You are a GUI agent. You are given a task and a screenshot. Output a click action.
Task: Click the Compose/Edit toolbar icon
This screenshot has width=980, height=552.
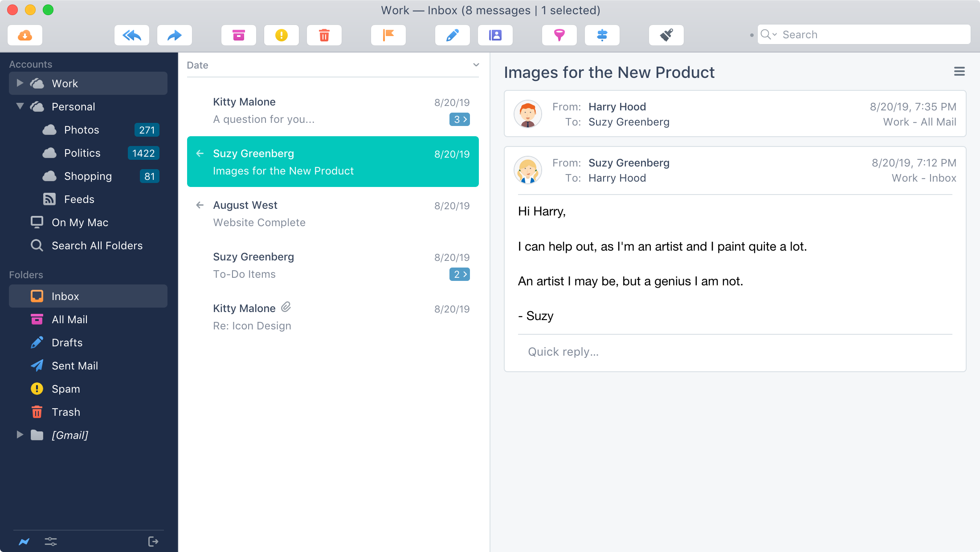pos(452,35)
